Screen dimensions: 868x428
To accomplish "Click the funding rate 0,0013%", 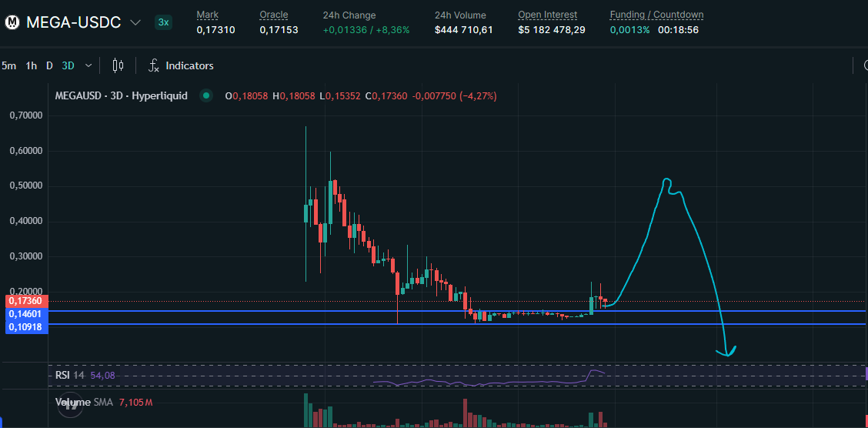I will tap(630, 30).
